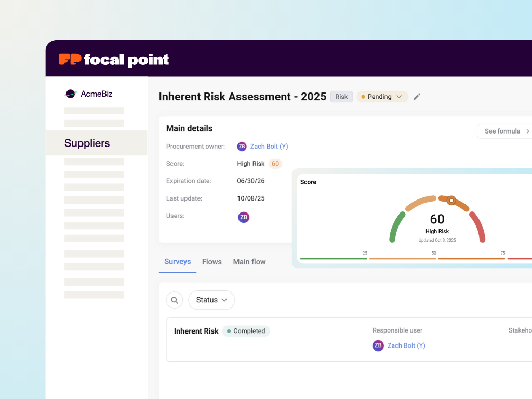Click Zach Bolt (Y) under Responsible user
This screenshot has height=399, width=532.
pyautogui.click(x=406, y=345)
